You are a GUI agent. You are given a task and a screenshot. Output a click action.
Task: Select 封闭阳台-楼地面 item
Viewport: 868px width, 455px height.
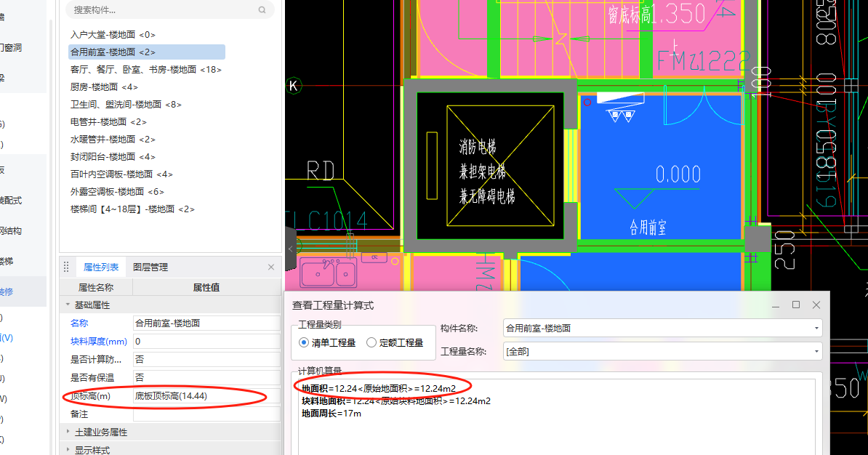tap(113, 157)
